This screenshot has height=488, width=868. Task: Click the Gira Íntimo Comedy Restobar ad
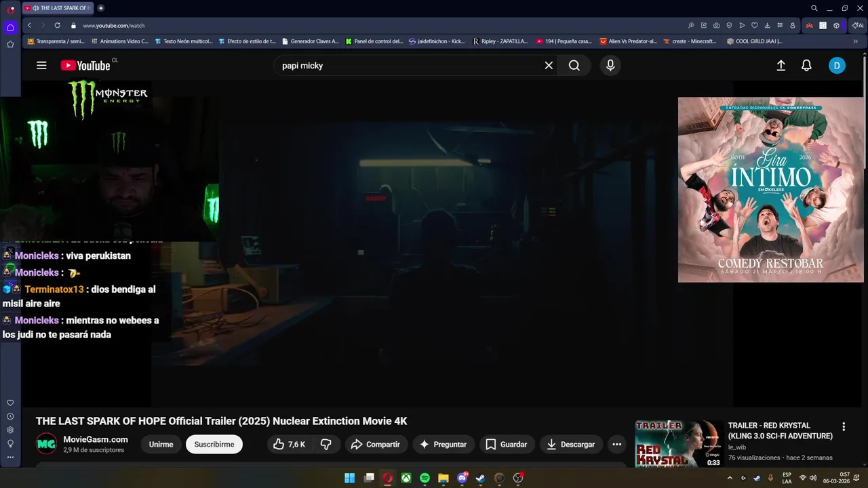771,190
